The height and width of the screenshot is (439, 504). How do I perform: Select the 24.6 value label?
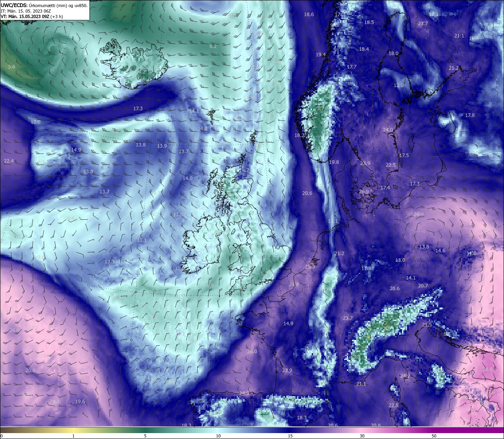14,330
